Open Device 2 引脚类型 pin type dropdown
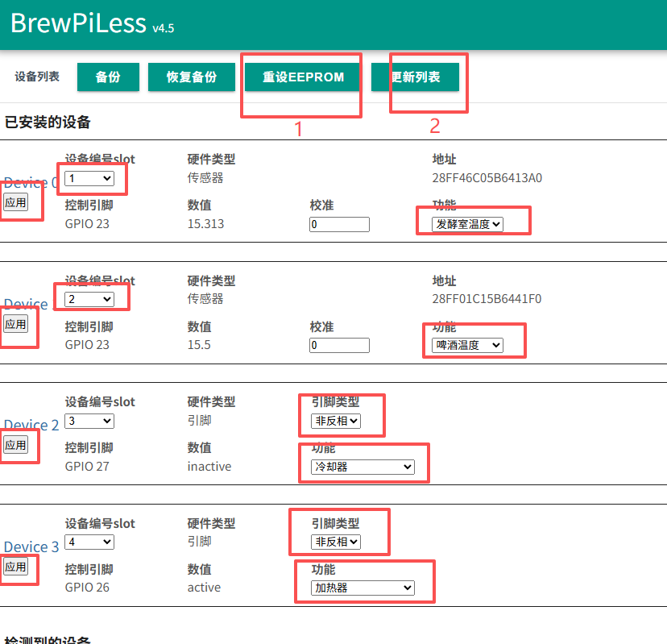667x644 pixels. [336, 421]
